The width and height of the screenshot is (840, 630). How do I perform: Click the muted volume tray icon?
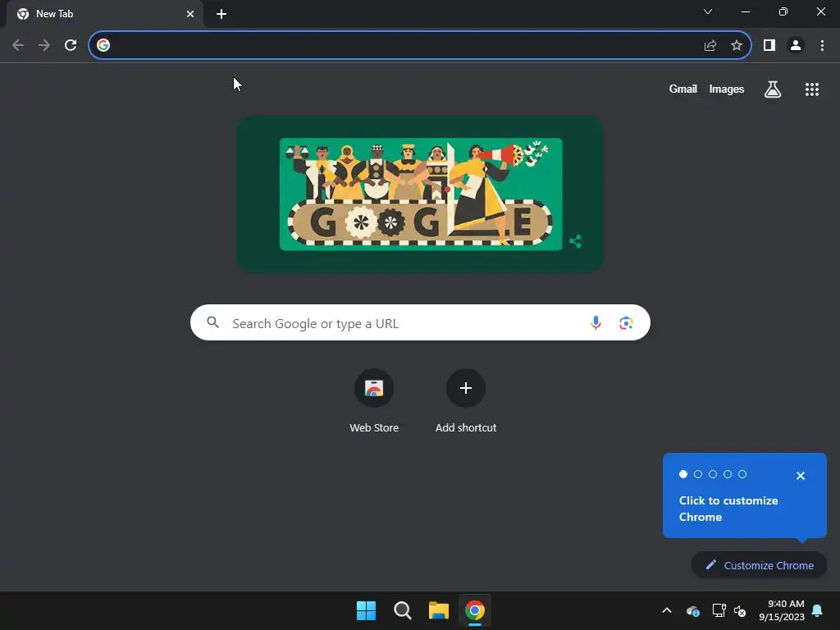click(741, 610)
